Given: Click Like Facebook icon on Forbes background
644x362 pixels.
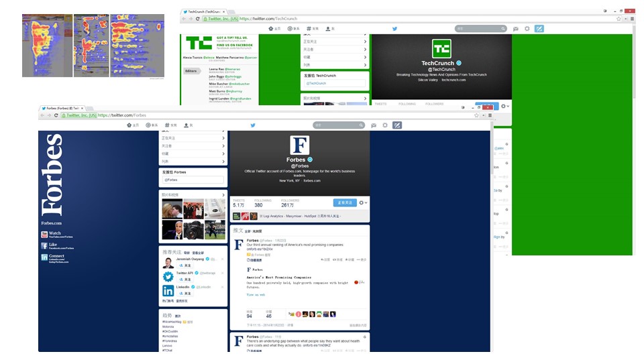Looking at the screenshot, I should pyautogui.click(x=44, y=246).
